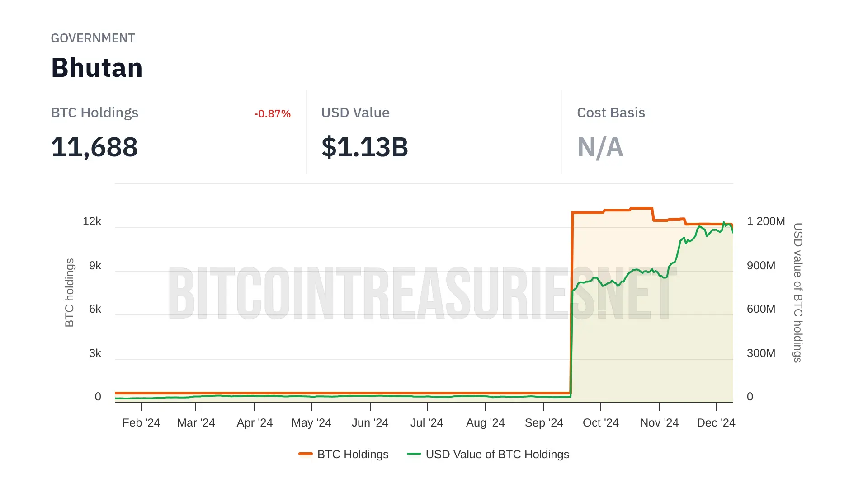Click the 11,688 BTC holdings figure
This screenshot has width=868, height=488.
point(94,147)
